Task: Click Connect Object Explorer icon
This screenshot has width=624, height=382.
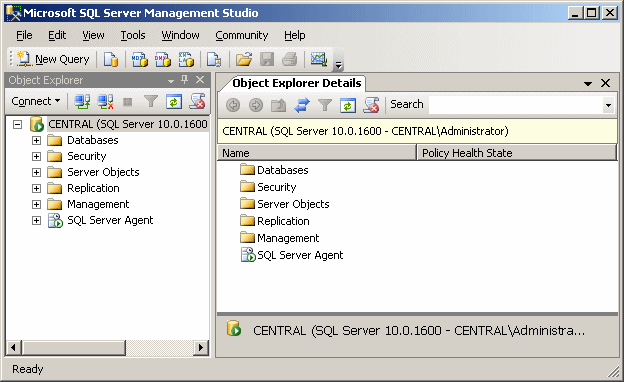Action: tap(82, 101)
